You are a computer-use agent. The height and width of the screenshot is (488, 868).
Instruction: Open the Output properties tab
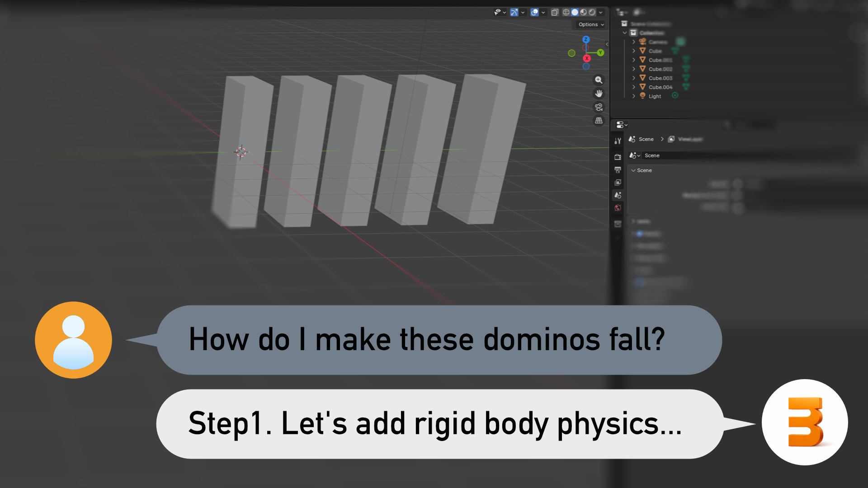618,170
